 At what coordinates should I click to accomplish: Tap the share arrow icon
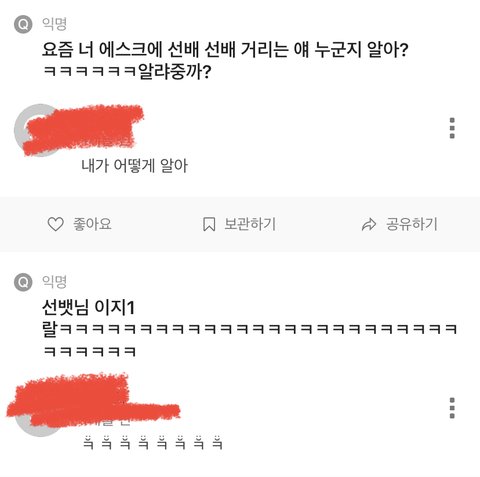[x=369, y=224]
